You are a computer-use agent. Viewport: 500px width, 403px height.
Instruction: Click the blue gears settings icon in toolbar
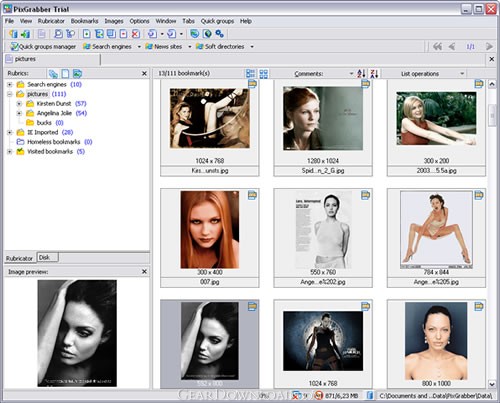click(x=219, y=34)
